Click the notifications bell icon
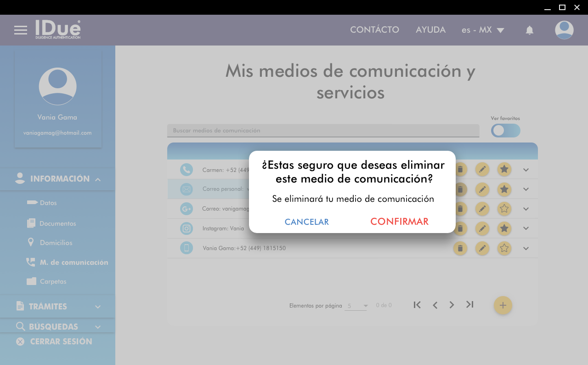Screen dimensions: 588x365 [529, 30]
